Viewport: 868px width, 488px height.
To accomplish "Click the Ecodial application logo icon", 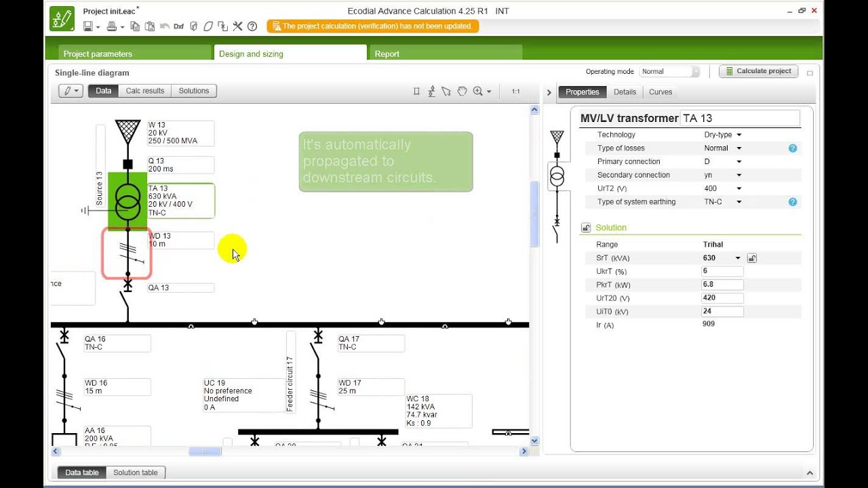I will click(62, 18).
